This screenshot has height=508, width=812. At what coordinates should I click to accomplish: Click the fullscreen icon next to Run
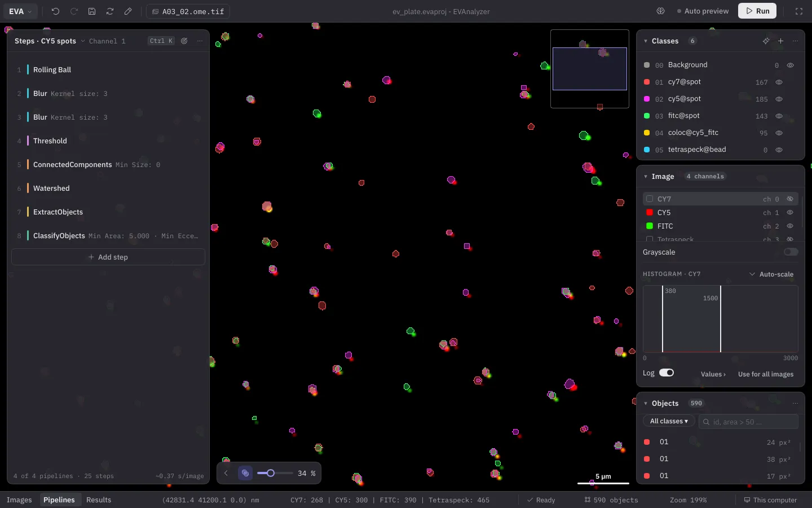799,11
